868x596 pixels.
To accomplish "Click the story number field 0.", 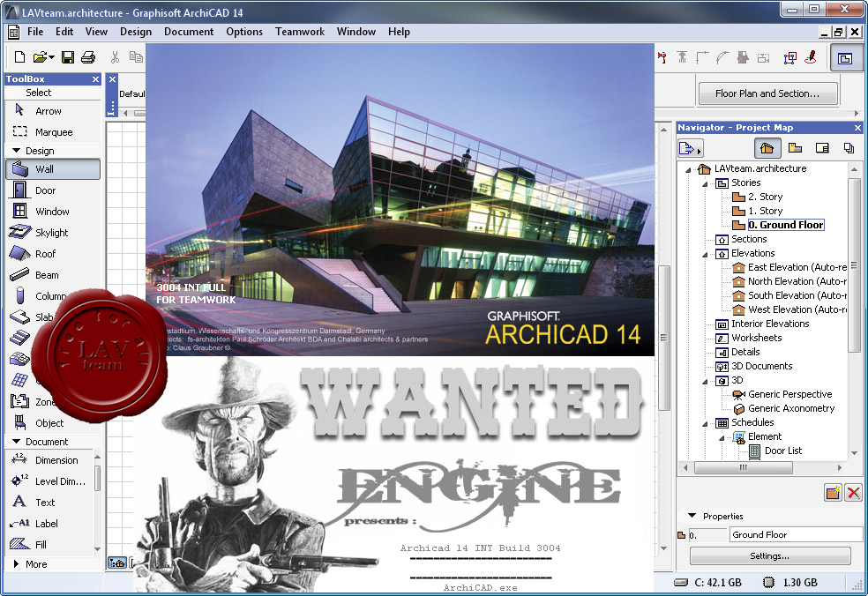I will 707,535.
